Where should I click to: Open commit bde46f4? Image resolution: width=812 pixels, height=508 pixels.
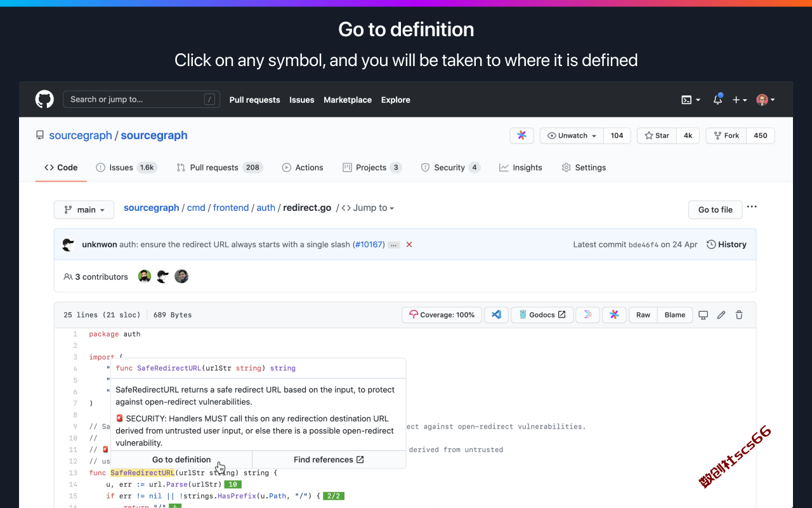(643, 244)
